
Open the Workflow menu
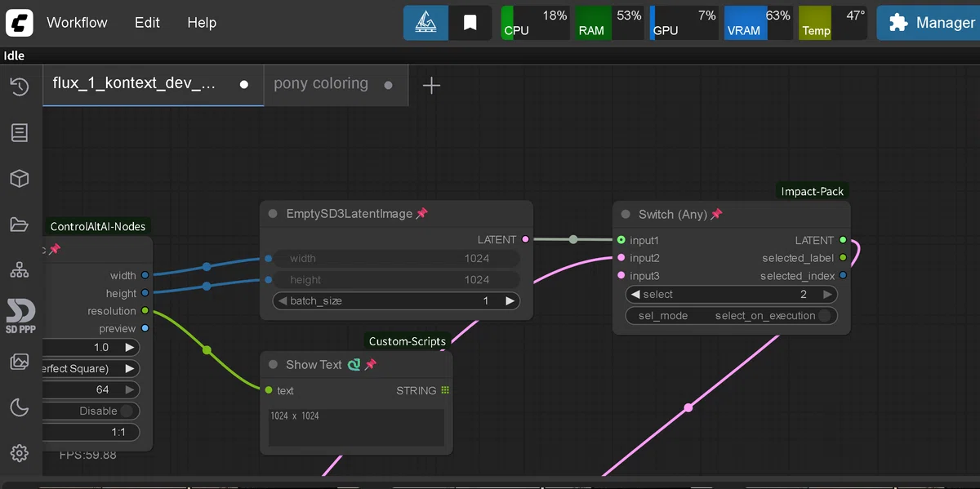click(77, 23)
